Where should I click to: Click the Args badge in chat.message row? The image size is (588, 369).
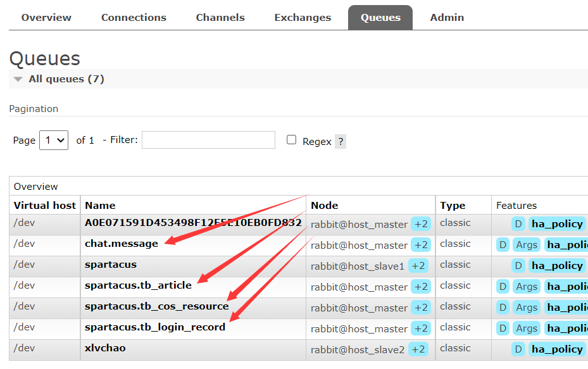click(x=527, y=245)
